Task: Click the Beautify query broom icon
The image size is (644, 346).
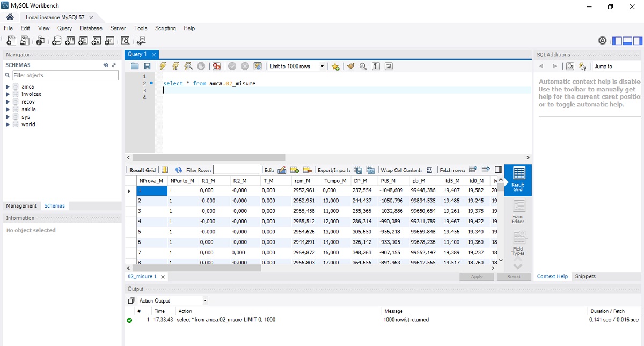Action: pyautogui.click(x=350, y=67)
